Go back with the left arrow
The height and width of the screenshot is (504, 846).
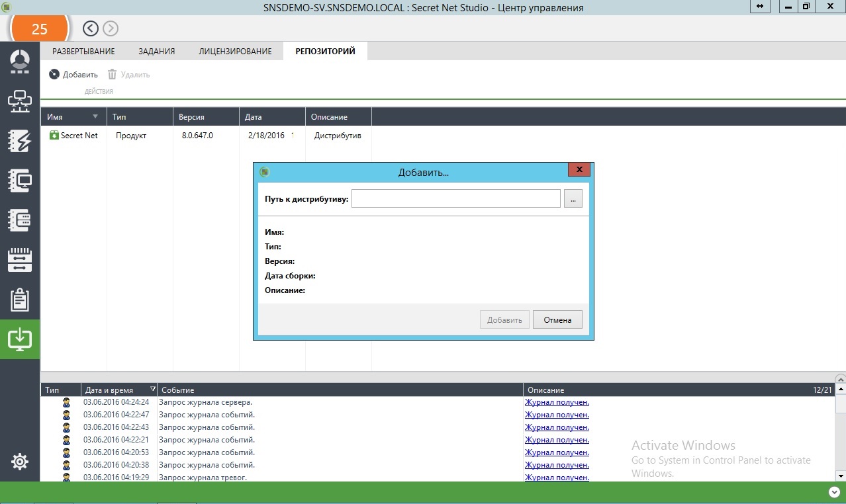(x=91, y=28)
